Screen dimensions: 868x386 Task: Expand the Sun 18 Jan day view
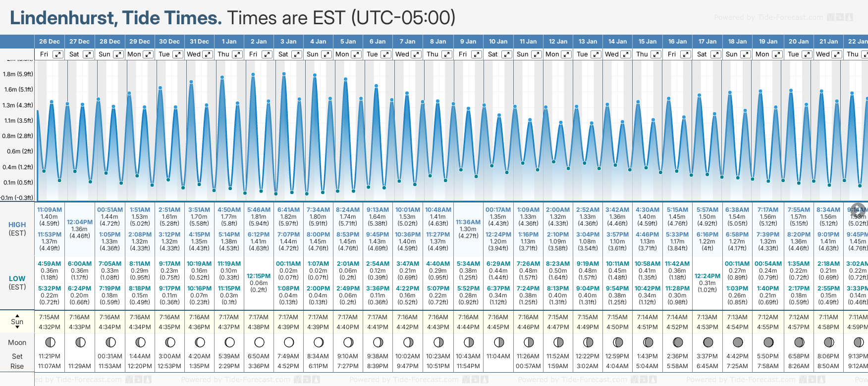point(745,54)
